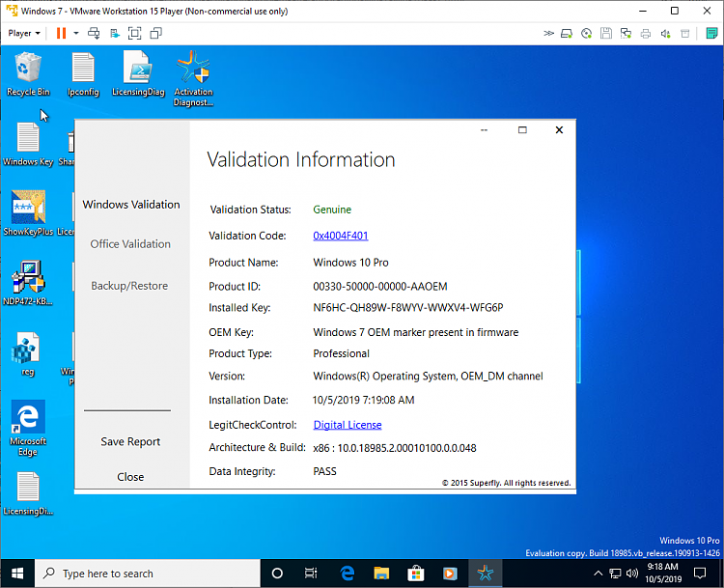The image size is (724, 588).
Task: Click the Data Integrity PASS value
Action: pos(324,471)
